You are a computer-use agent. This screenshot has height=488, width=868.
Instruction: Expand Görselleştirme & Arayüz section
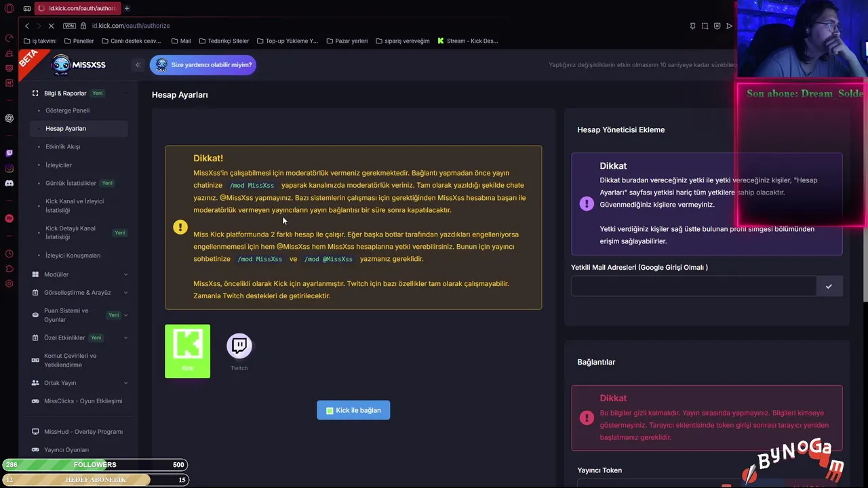(x=81, y=293)
